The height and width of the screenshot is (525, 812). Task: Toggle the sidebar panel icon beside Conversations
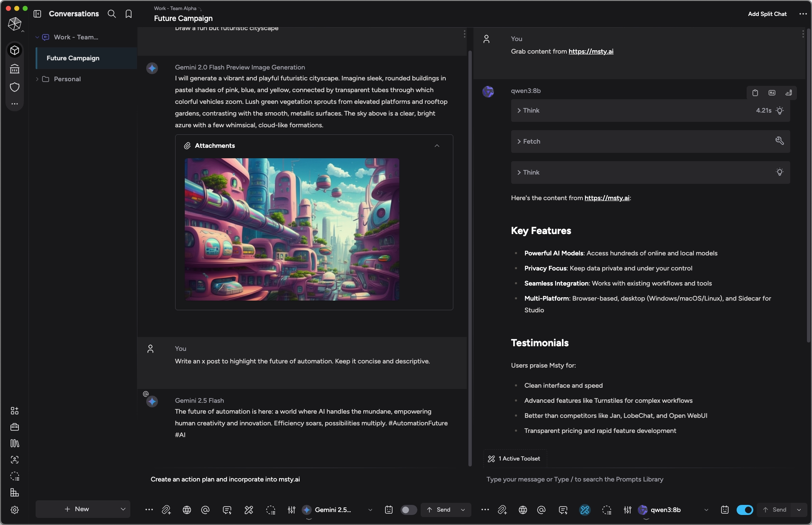click(37, 14)
